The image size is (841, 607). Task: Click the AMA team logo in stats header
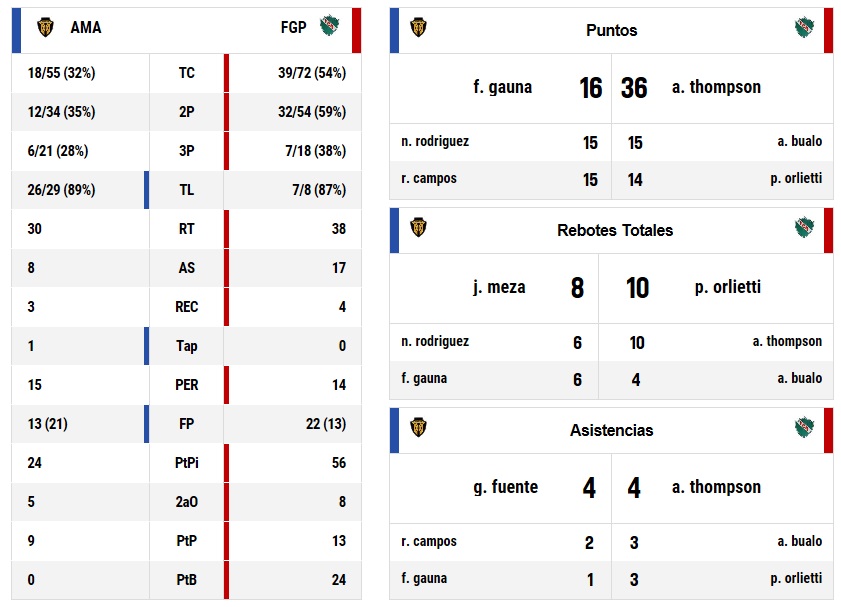pyautogui.click(x=45, y=28)
